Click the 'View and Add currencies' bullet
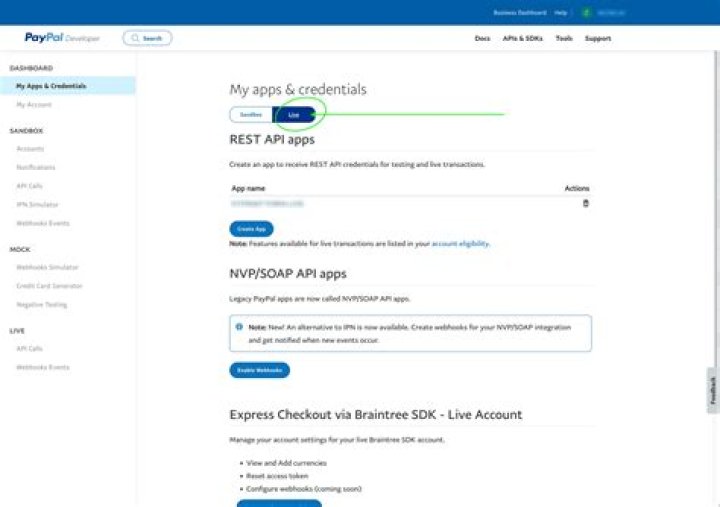Viewport: 720px width, 507px height. 286,463
